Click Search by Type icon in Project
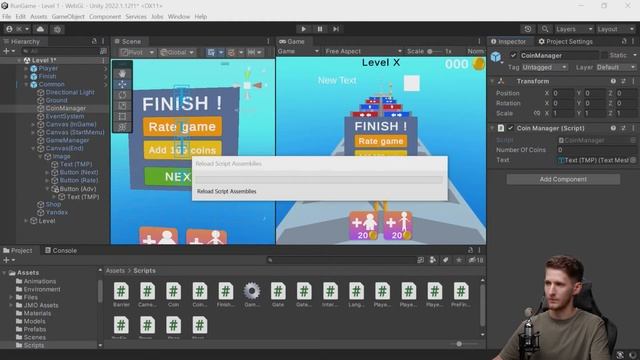Screen dimensions: 640x360 point(433,260)
